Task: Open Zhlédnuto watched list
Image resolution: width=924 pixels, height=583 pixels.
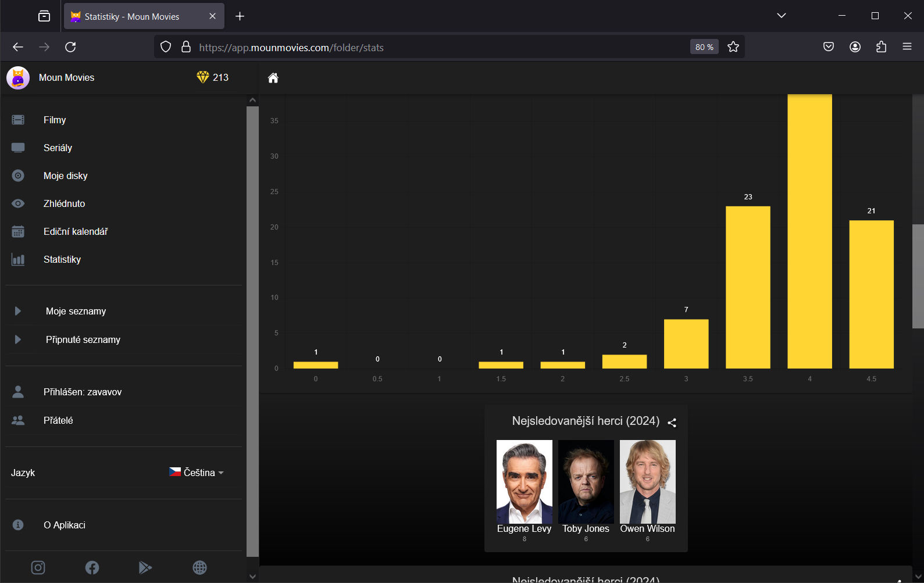Action: (x=64, y=203)
